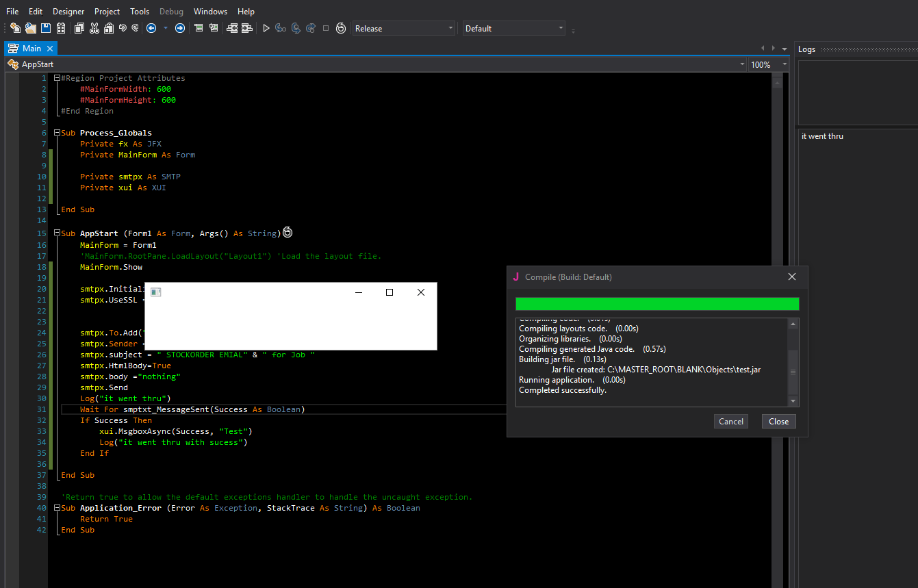
Task: Collapse the Sub Application_Error block
Action: (57, 508)
